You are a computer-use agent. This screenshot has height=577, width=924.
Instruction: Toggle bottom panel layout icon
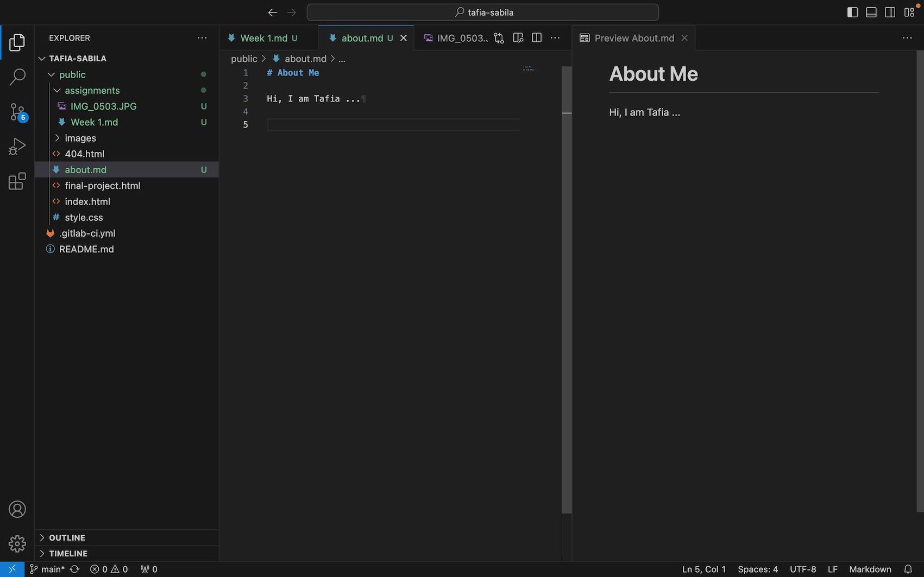pos(871,12)
